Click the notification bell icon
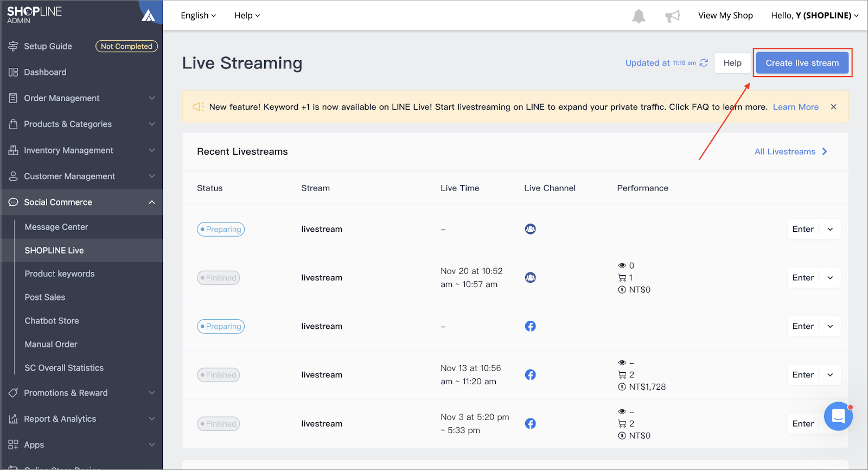Screen dimensions: 868x470 pos(639,16)
